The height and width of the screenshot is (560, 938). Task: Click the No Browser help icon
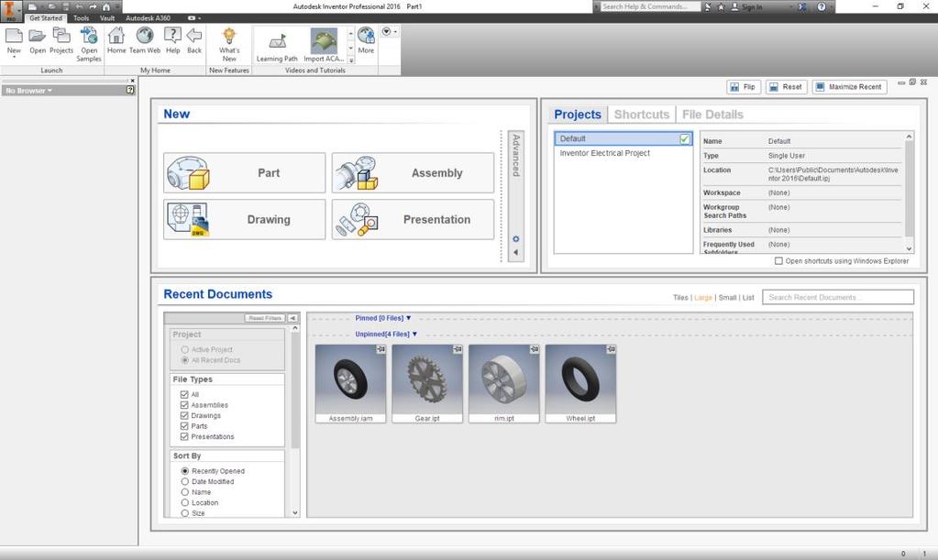[x=130, y=90]
